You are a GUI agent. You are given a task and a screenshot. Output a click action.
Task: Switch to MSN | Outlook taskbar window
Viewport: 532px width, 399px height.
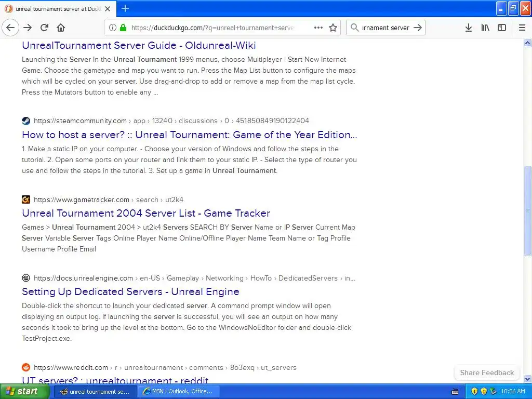pyautogui.click(x=178, y=392)
